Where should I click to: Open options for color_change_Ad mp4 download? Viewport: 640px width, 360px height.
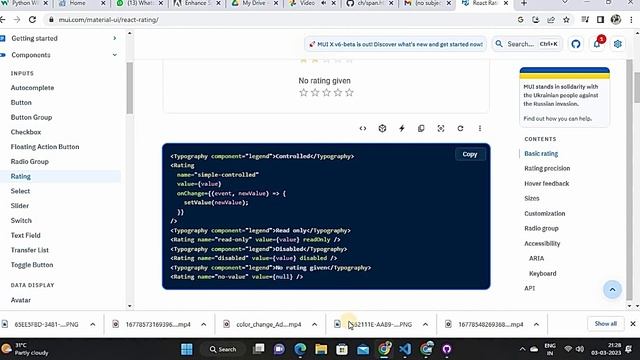pyautogui.click(x=314, y=324)
